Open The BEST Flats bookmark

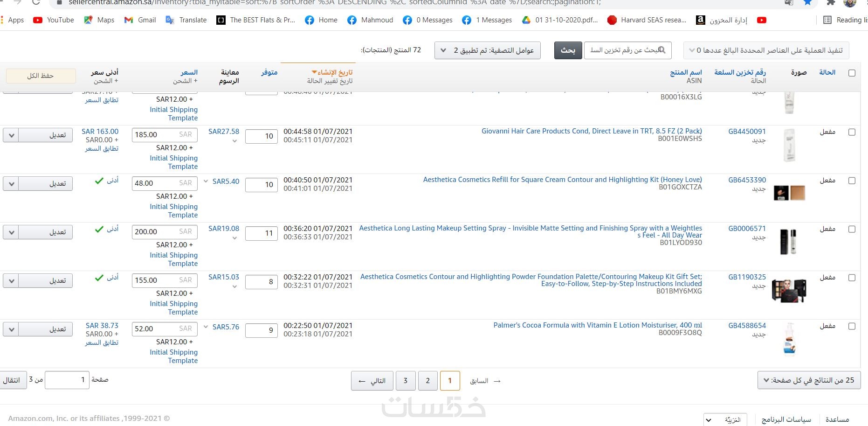256,20
